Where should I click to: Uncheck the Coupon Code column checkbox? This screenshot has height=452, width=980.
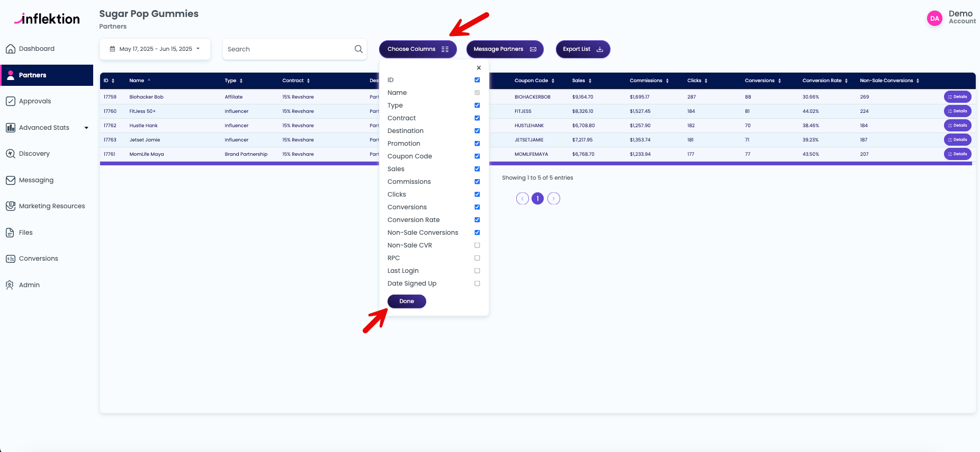477,156
